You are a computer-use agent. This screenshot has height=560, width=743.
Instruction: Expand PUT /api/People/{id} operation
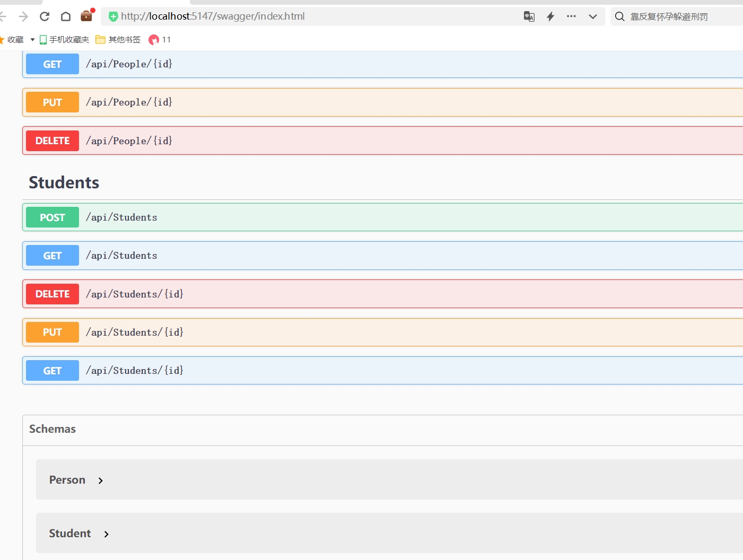pyautogui.click(x=383, y=102)
